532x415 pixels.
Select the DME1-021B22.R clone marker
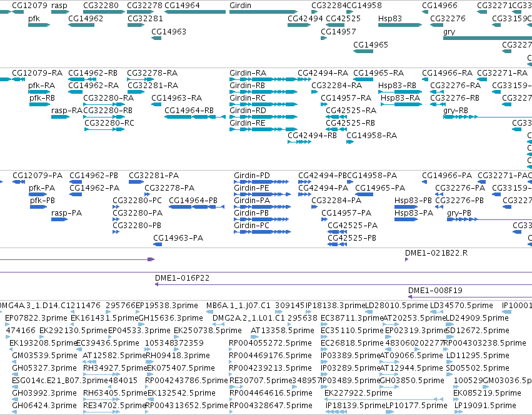click(406, 259)
